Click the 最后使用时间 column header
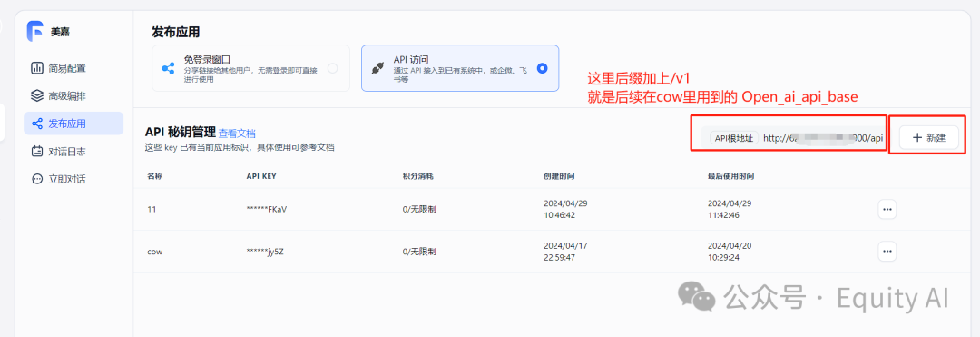 [x=730, y=176]
